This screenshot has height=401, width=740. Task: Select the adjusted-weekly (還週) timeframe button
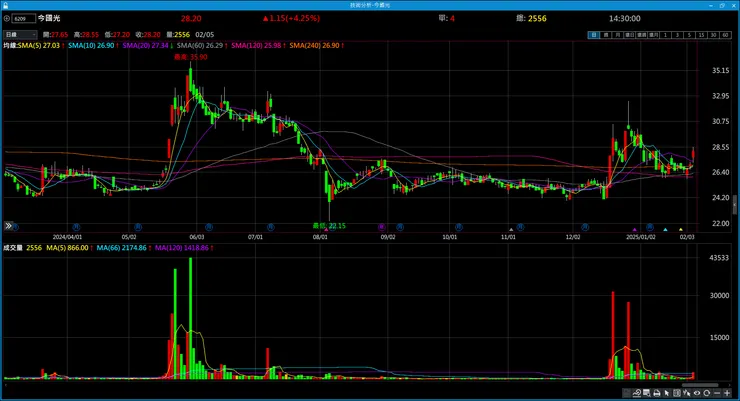pyautogui.click(x=641, y=35)
